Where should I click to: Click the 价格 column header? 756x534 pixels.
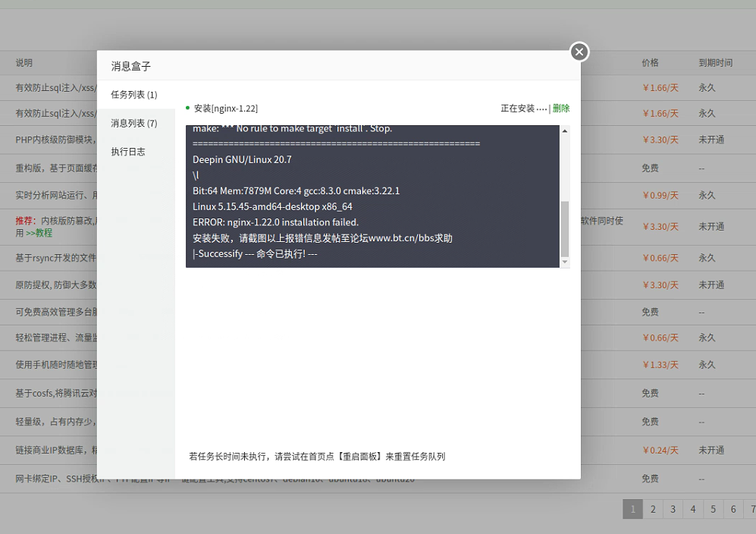(650, 63)
